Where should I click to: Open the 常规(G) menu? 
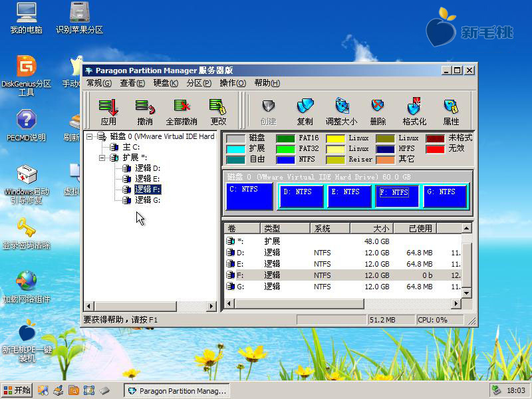pos(98,83)
